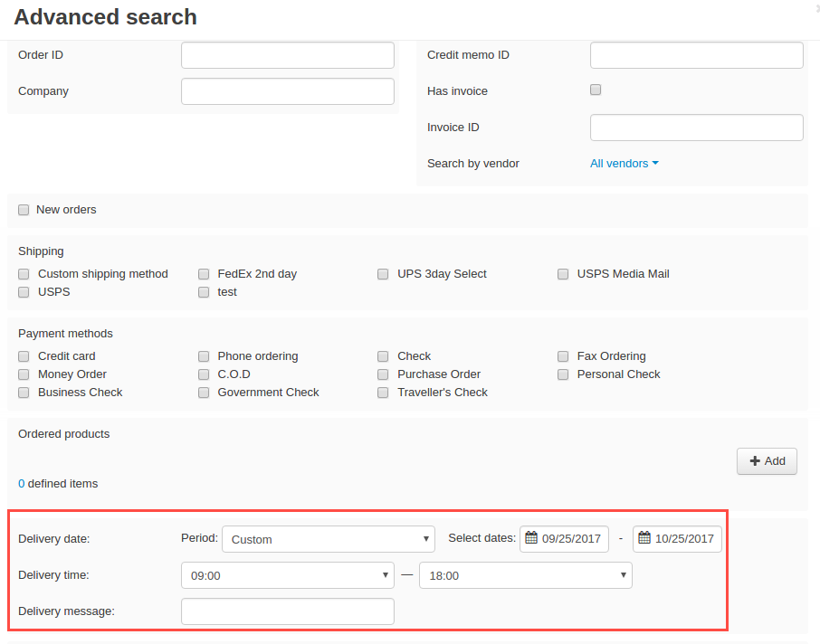
Task: Expand the 18:00 delivery time dropdown
Action: pyautogui.click(x=526, y=575)
